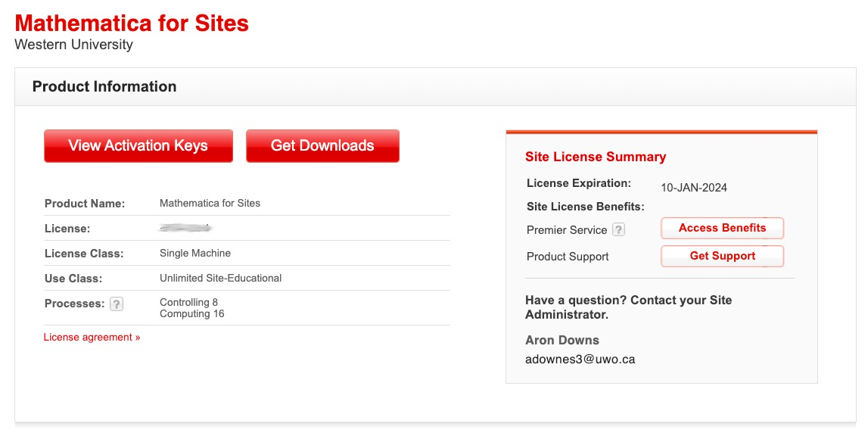
Task: Click the Product Information section header
Action: 104,87
